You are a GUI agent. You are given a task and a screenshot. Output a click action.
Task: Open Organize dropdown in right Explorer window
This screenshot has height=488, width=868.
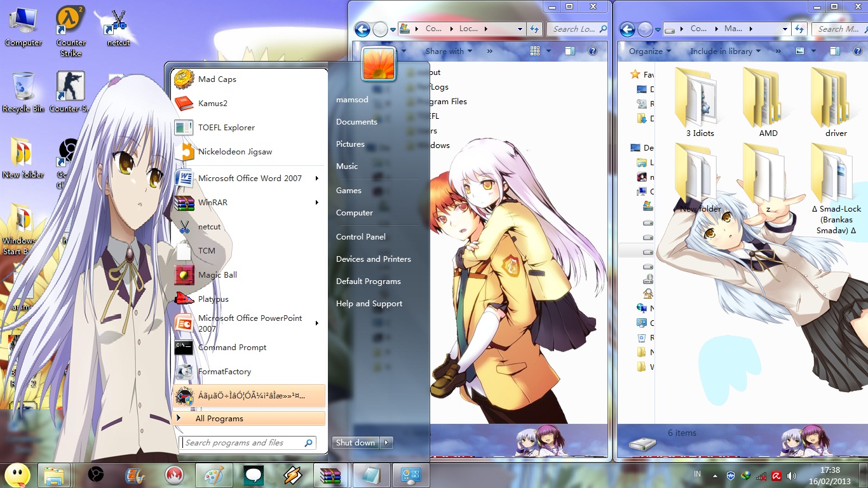(650, 51)
